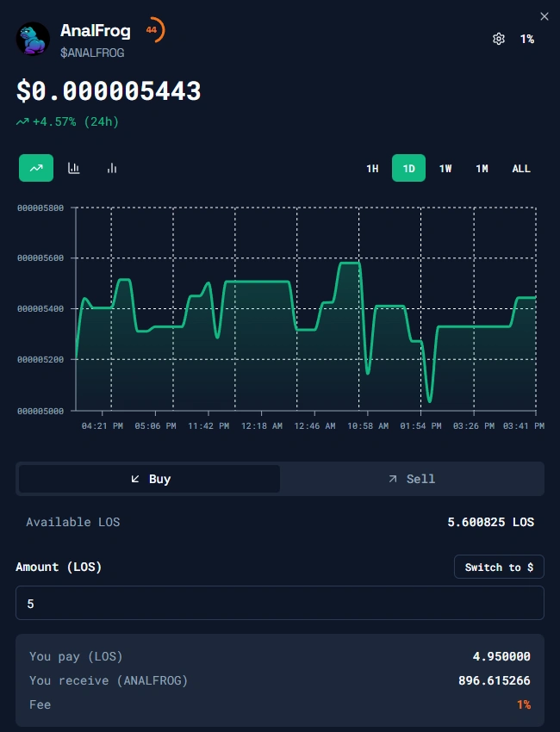
Task: Open slippage settings gear icon
Action: point(498,39)
